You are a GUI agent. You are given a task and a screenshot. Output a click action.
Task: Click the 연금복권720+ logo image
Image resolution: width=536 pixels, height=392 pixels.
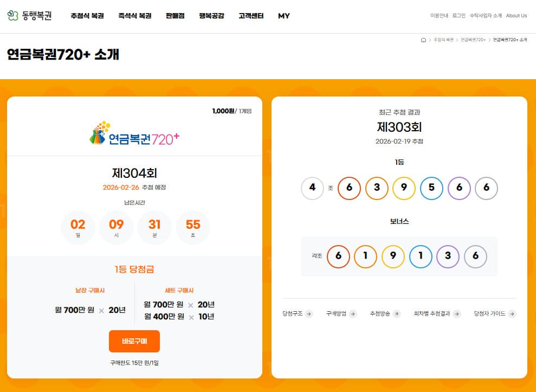click(134, 133)
